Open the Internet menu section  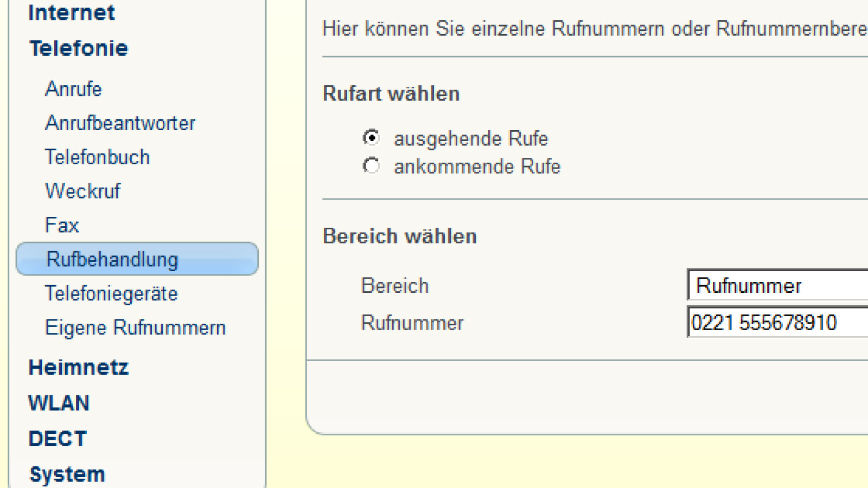71,12
